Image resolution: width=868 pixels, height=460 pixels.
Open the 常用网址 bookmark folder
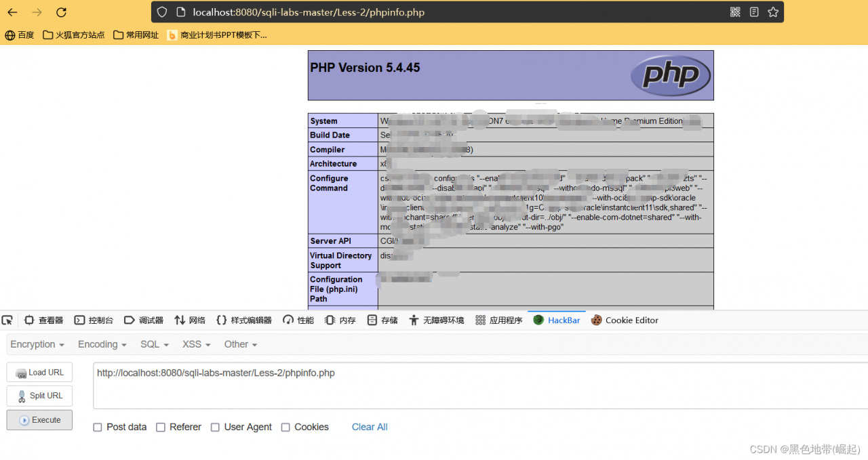(136, 35)
